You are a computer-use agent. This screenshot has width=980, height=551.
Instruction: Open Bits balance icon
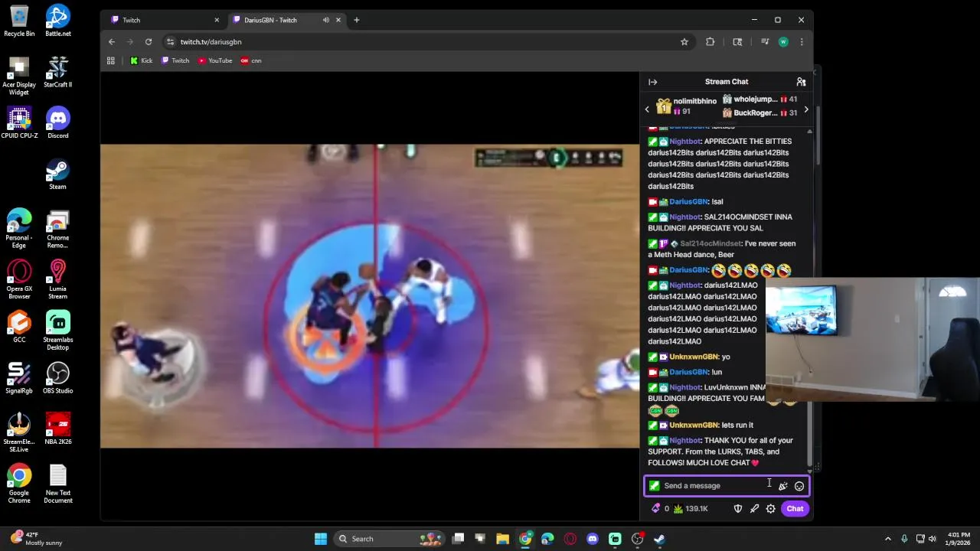tap(660, 508)
